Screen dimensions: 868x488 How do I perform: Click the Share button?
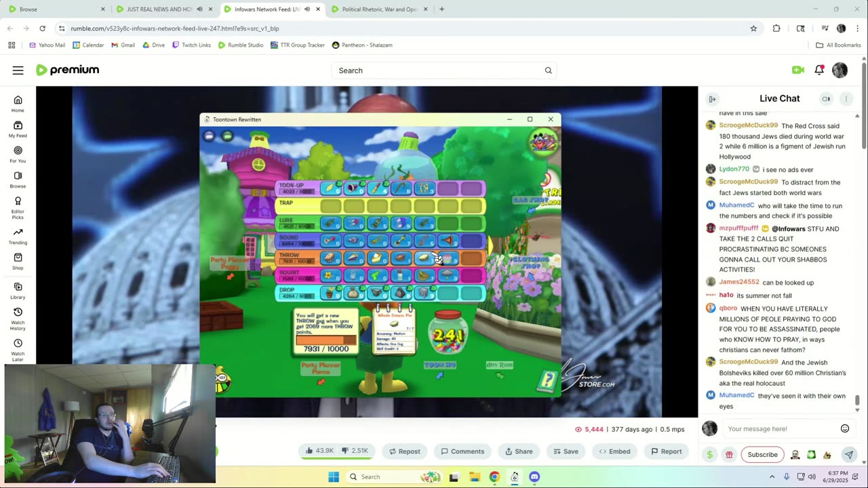point(519,451)
